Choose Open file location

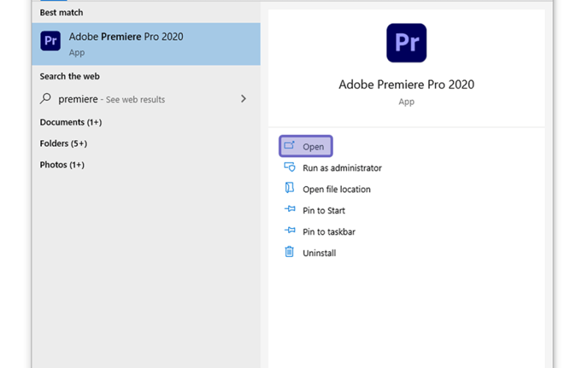click(337, 189)
